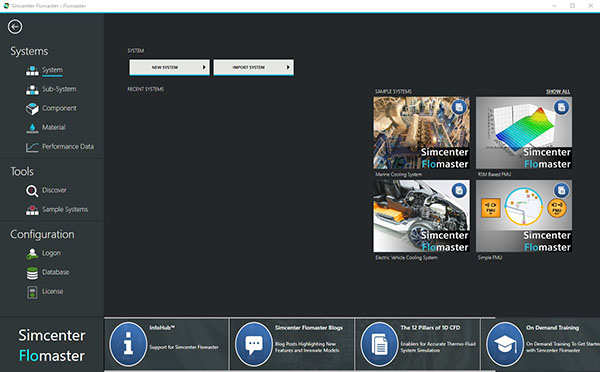
Task: Open On Demand Training tile text
Action: (552, 328)
